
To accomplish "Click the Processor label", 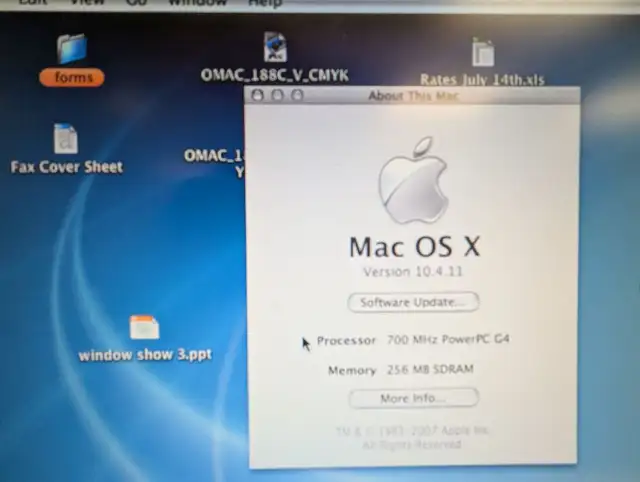I will pyautogui.click(x=346, y=340).
